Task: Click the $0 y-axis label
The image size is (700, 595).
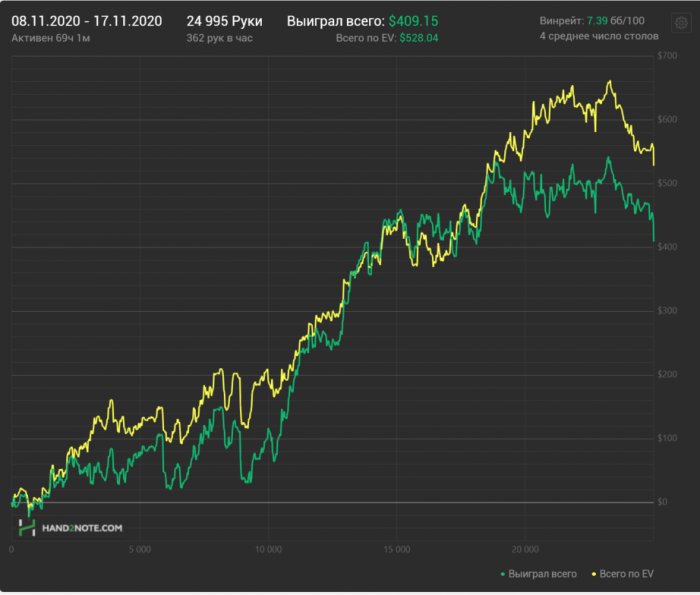Action: [662, 502]
